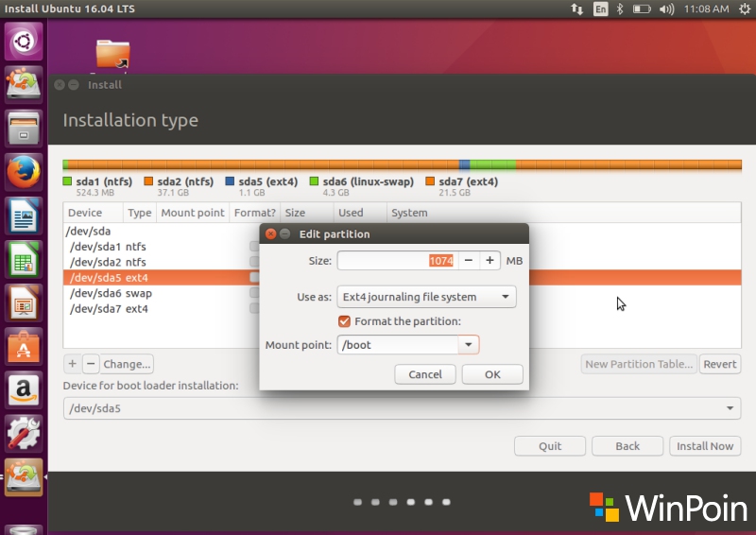
Task: Toggle format checkbox for /dev/sda1
Action: [x=254, y=247]
